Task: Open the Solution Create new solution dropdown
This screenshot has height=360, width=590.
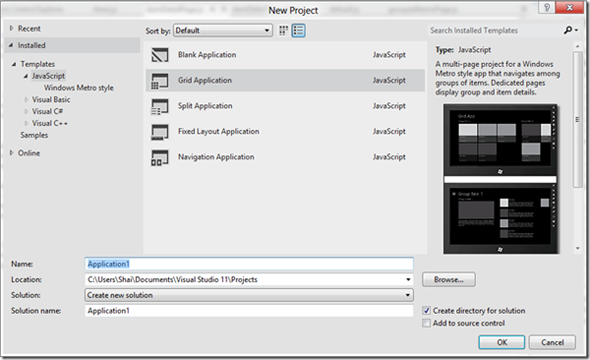Action: tap(249, 295)
